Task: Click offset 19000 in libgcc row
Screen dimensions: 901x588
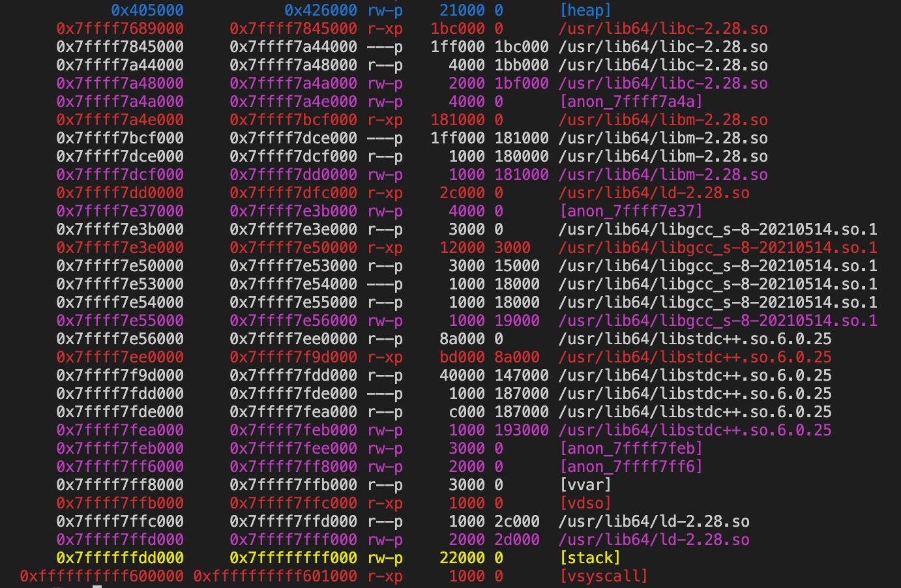Action: tap(517, 321)
